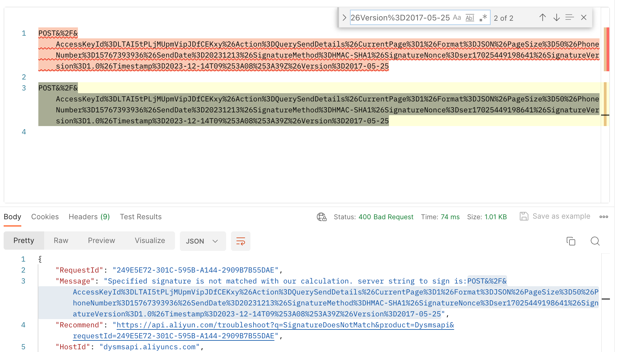Open the Test Results tab
This screenshot has height=352, width=644.
[x=141, y=217]
